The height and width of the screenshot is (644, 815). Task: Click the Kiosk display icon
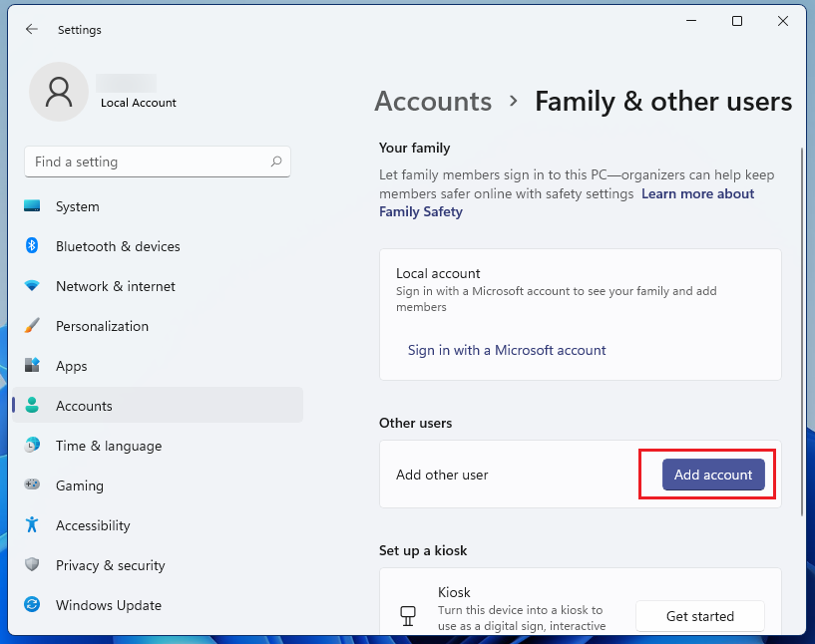[408, 616]
